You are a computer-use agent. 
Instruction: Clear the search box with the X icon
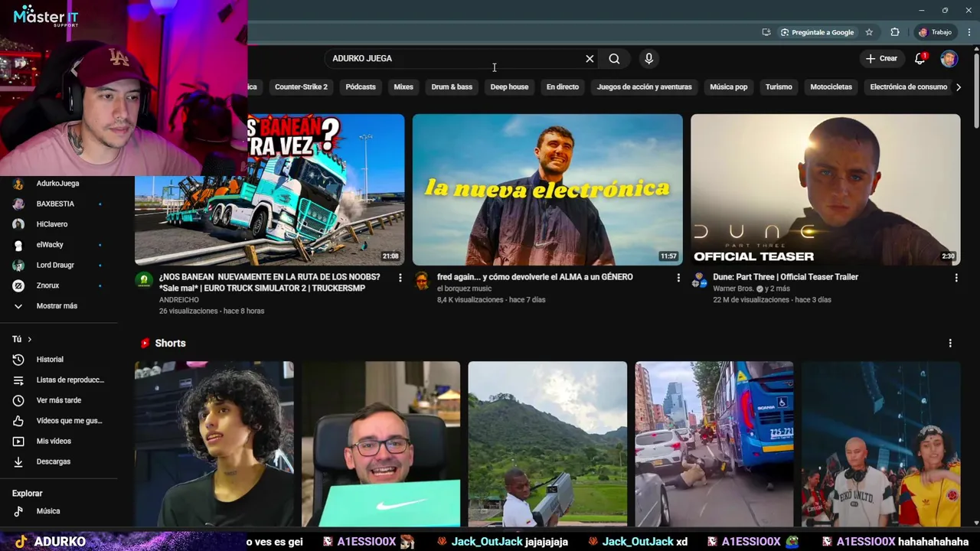click(590, 59)
